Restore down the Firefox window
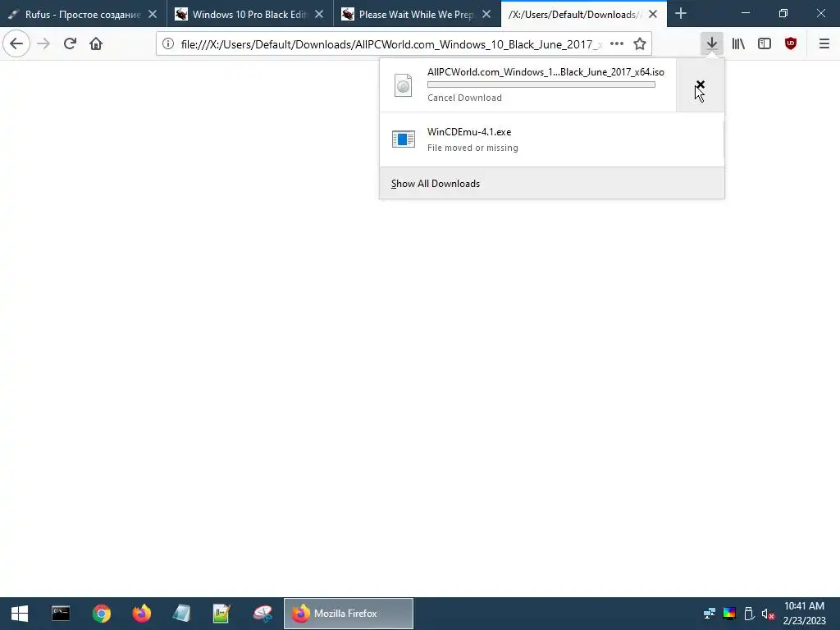Image resolution: width=840 pixels, height=630 pixels. pos(783,13)
